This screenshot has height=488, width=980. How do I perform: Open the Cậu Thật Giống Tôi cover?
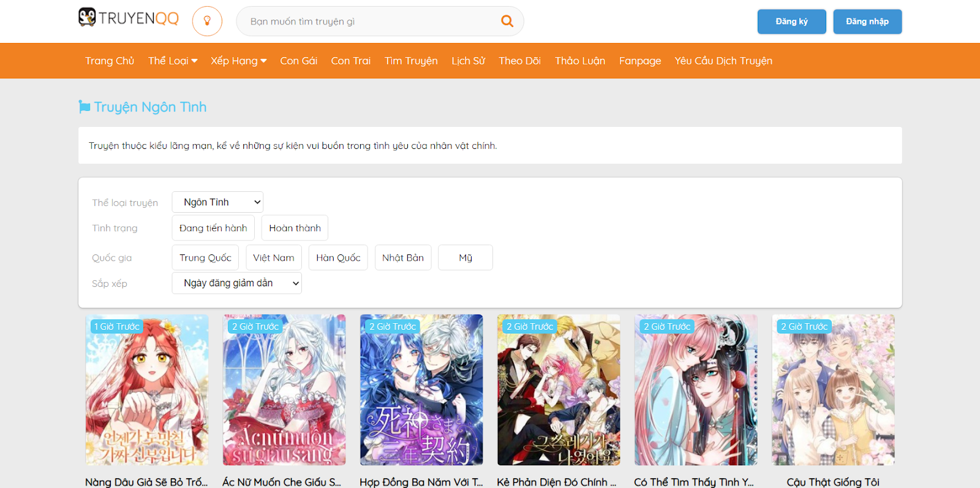click(x=833, y=390)
